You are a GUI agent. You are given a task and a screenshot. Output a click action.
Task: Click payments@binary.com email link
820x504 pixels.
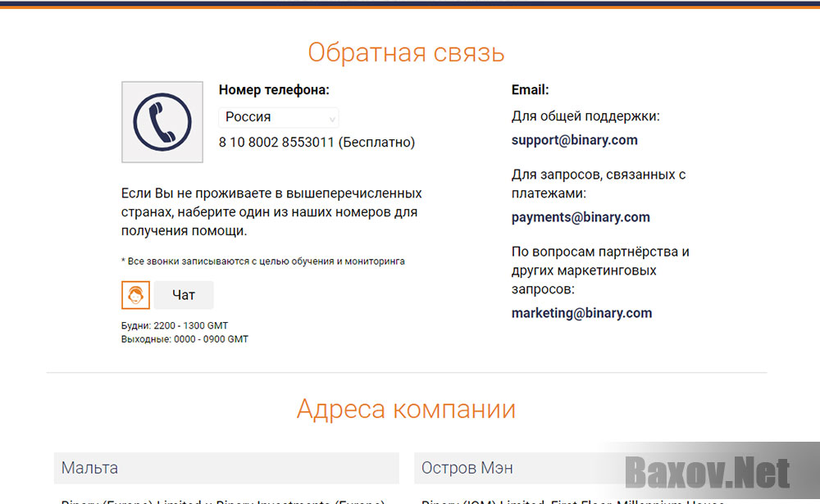click(581, 217)
